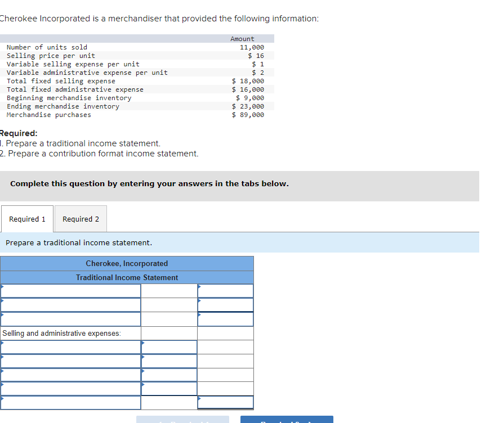Click the $ 89,000 purchases value
This screenshot has width=504, height=423.
(x=248, y=115)
